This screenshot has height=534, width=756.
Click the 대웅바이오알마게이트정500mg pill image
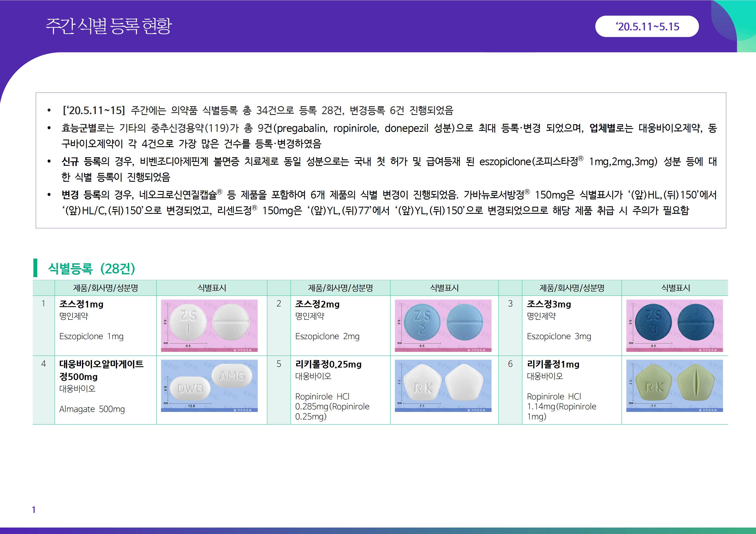click(209, 386)
